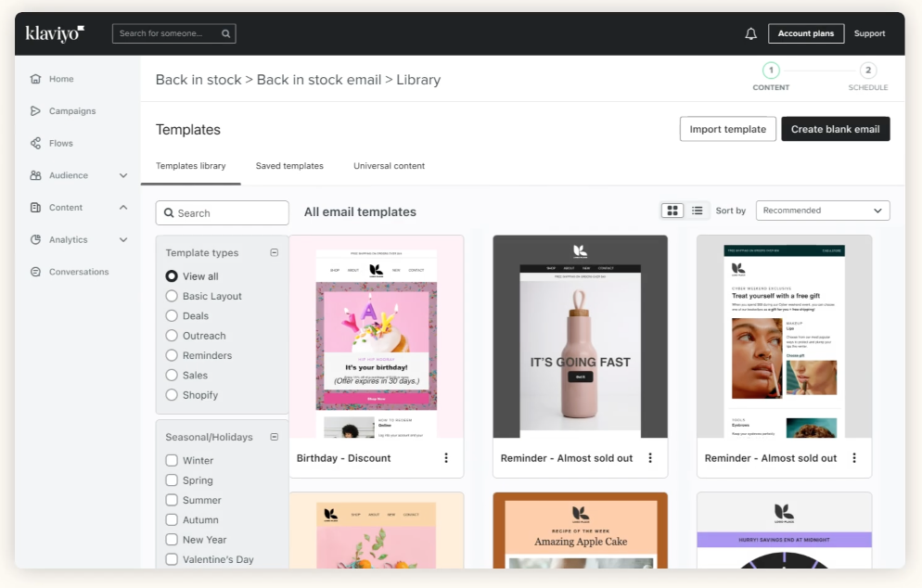
Task: Check the Autumn checkbox
Action: tap(172, 519)
